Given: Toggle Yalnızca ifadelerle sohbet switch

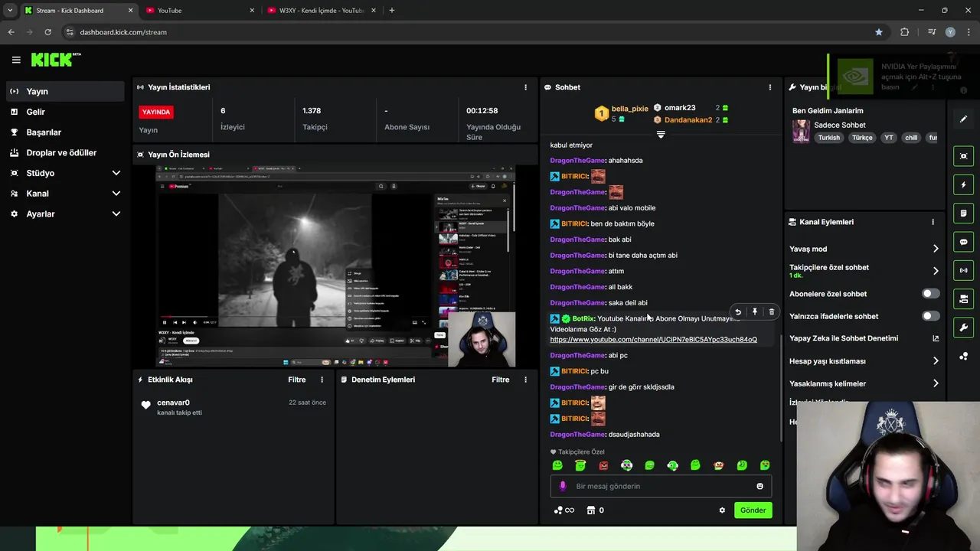Looking at the screenshot, I should coord(930,316).
